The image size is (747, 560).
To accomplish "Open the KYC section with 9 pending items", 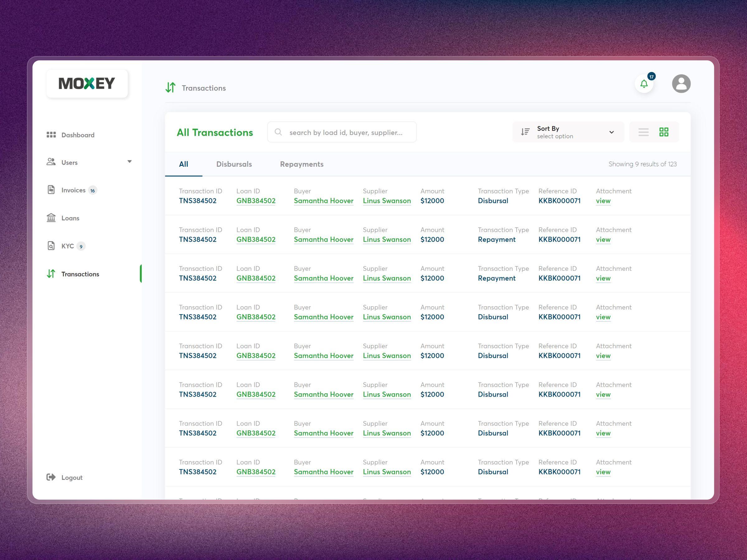I will (x=68, y=246).
